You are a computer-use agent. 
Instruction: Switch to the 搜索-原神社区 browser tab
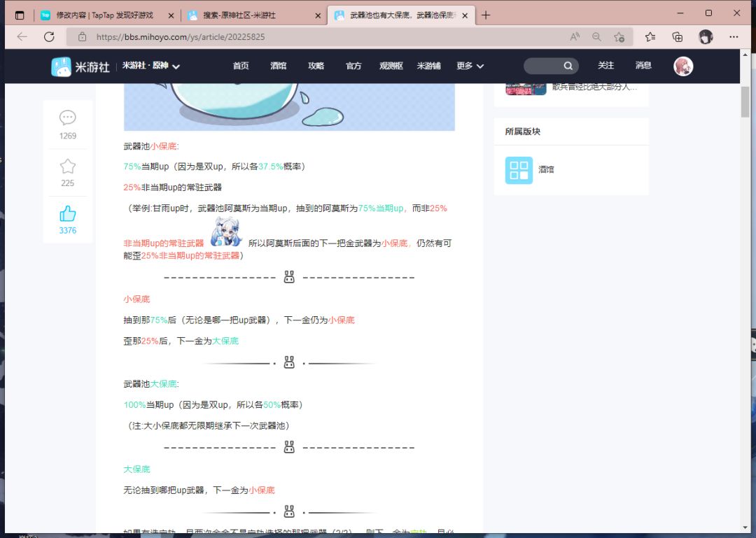[x=238, y=13]
